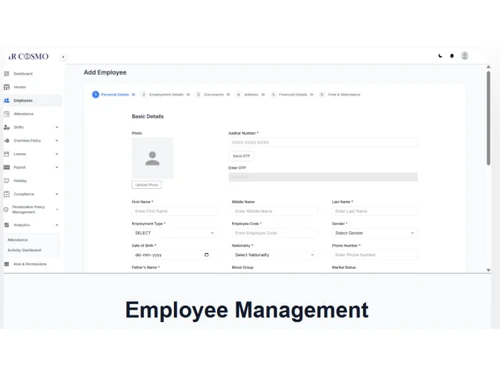Click the Penalization Policy Management icon
Image resolution: width=500 pixels, height=375 pixels.
coord(6,209)
